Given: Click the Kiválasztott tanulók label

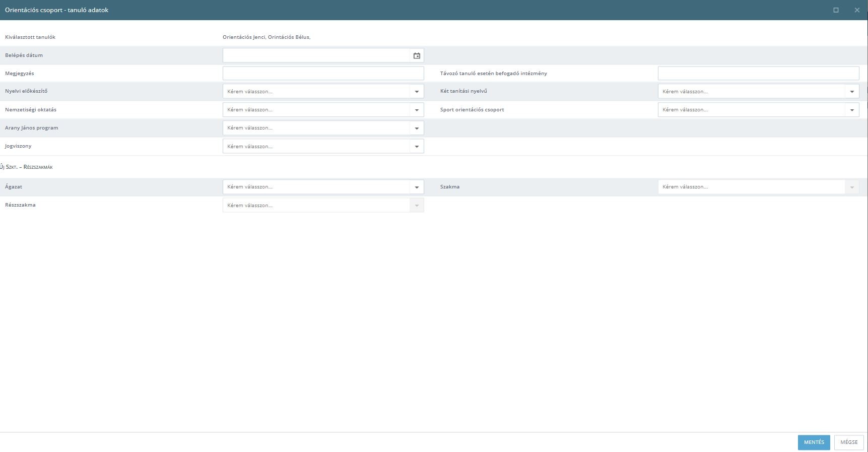Looking at the screenshot, I should (30, 37).
